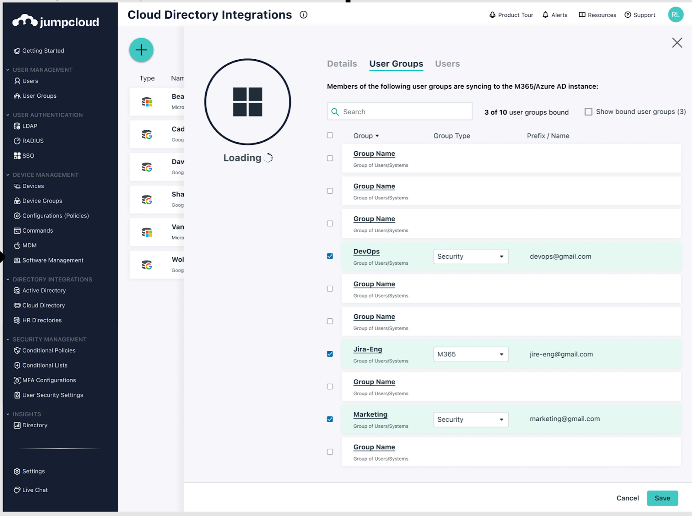The height and width of the screenshot is (516, 692).
Task: Switch to the Users tab
Action: (x=447, y=64)
